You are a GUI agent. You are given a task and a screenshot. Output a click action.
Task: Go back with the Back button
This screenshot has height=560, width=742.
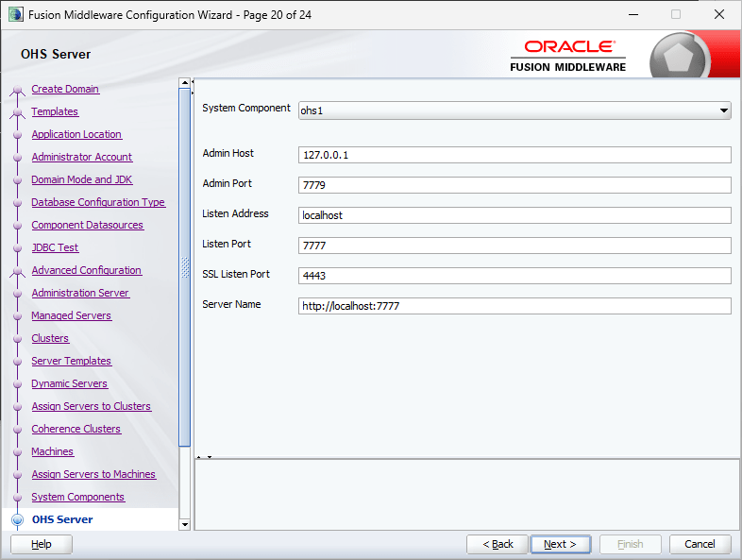tap(497, 544)
